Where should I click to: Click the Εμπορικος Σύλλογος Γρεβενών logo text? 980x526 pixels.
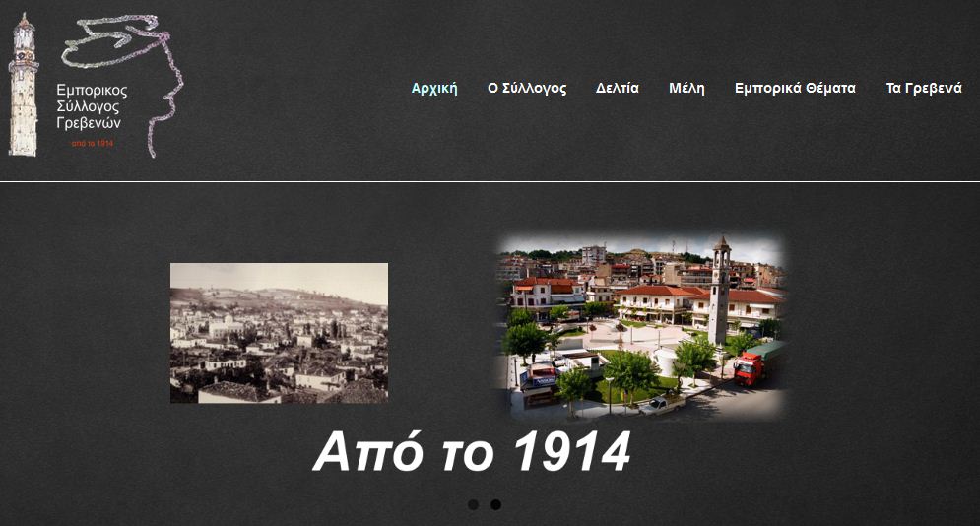(92, 106)
